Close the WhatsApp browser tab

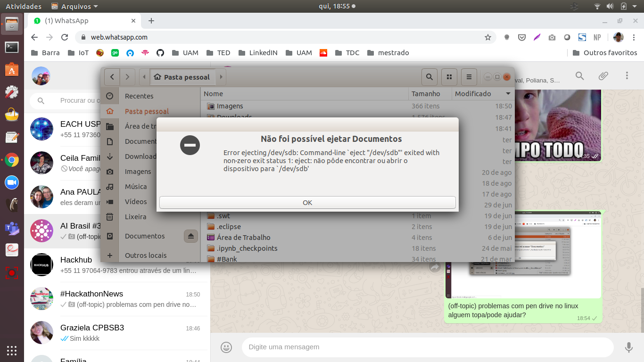(133, 21)
